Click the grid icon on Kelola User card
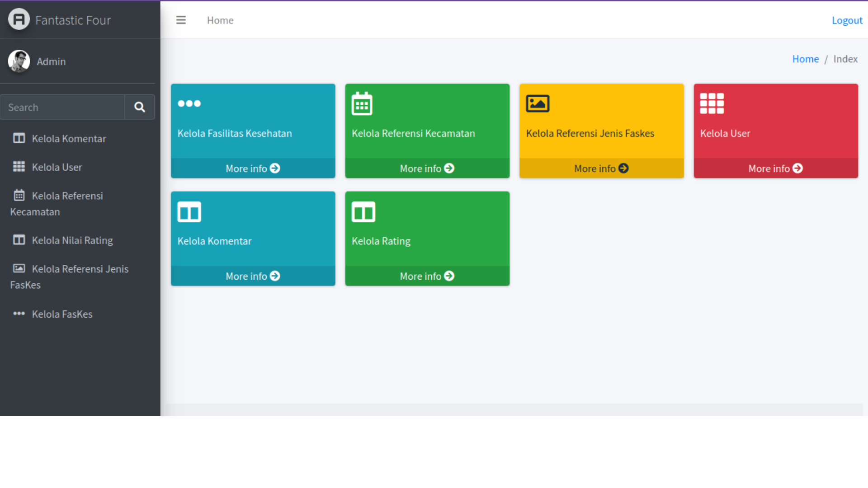The image size is (868, 488). [712, 103]
